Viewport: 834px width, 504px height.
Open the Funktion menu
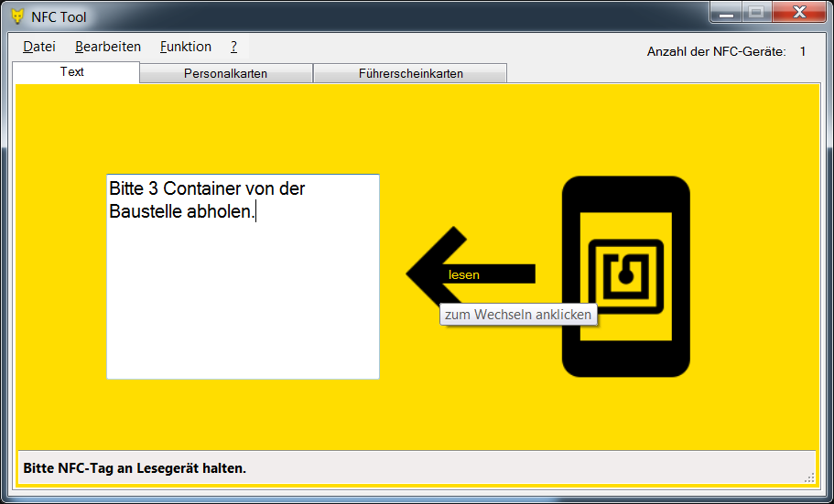[185, 47]
